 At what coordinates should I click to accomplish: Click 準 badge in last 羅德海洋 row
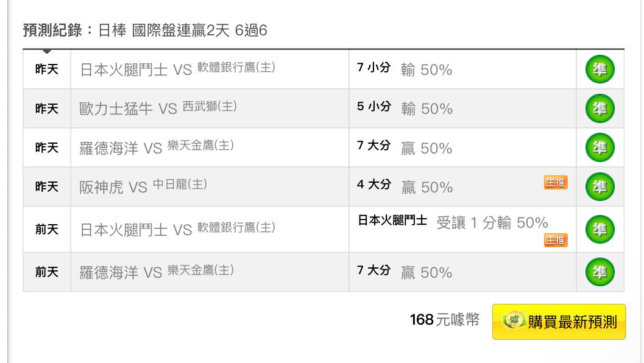[600, 272]
